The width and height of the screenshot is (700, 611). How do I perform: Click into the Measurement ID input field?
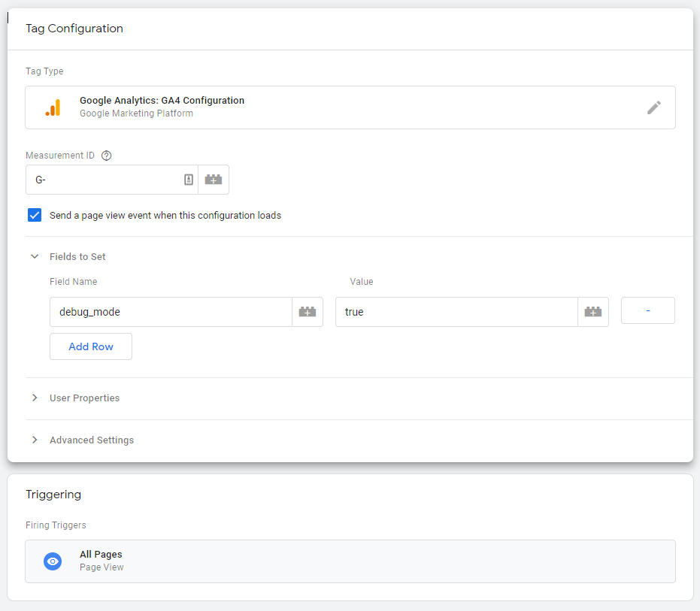click(x=105, y=180)
